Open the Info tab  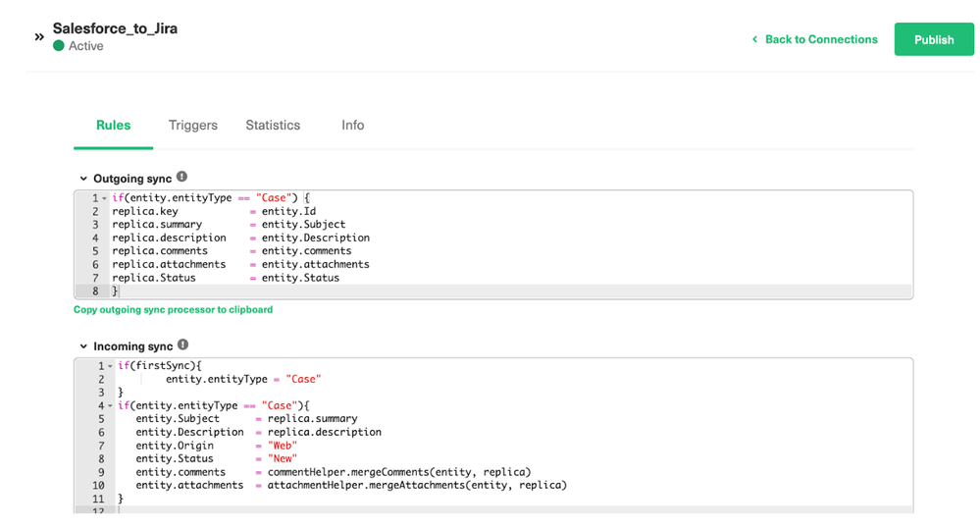point(352,125)
